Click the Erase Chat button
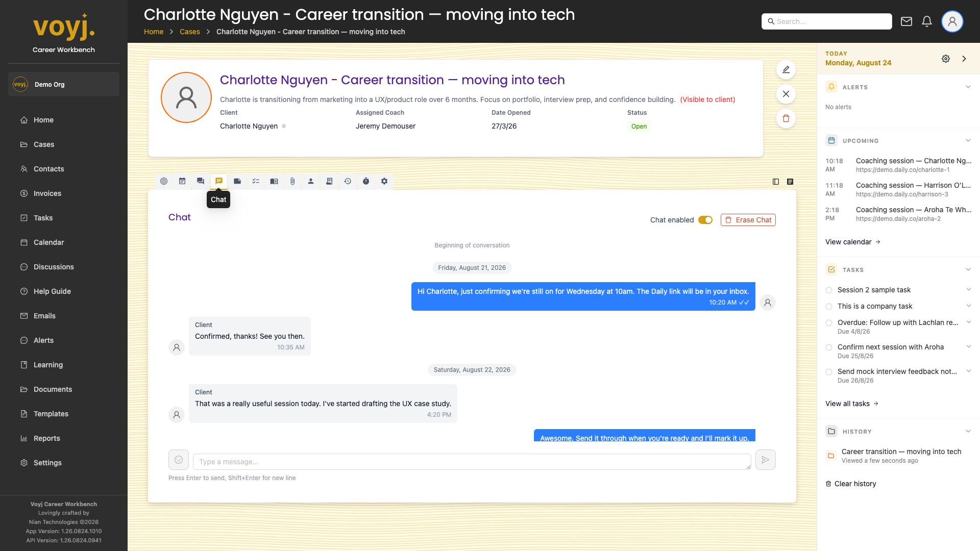Viewport: 980px width, 551px height. click(748, 220)
